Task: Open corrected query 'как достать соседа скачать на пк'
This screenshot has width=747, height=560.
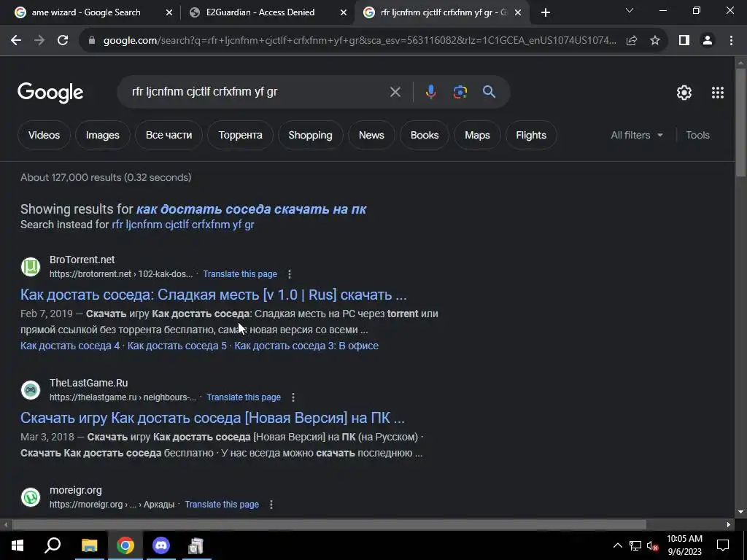Action: (x=252, y=209)
